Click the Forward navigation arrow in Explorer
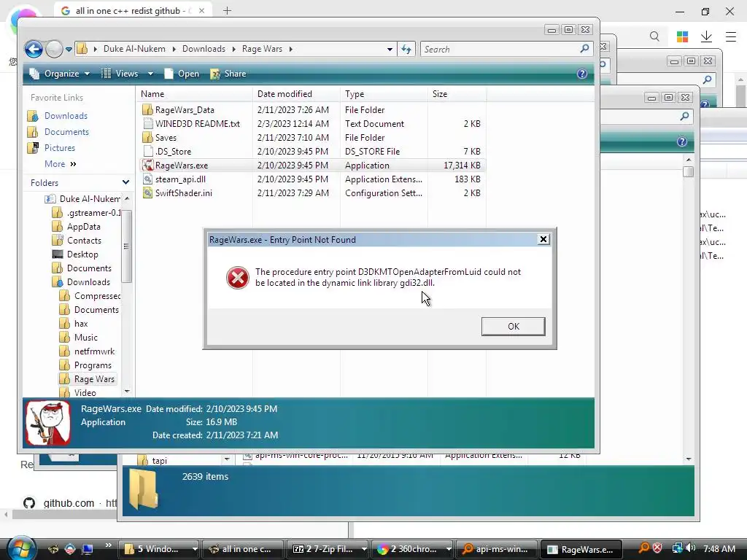747x560 pixels. coord(54,49)
